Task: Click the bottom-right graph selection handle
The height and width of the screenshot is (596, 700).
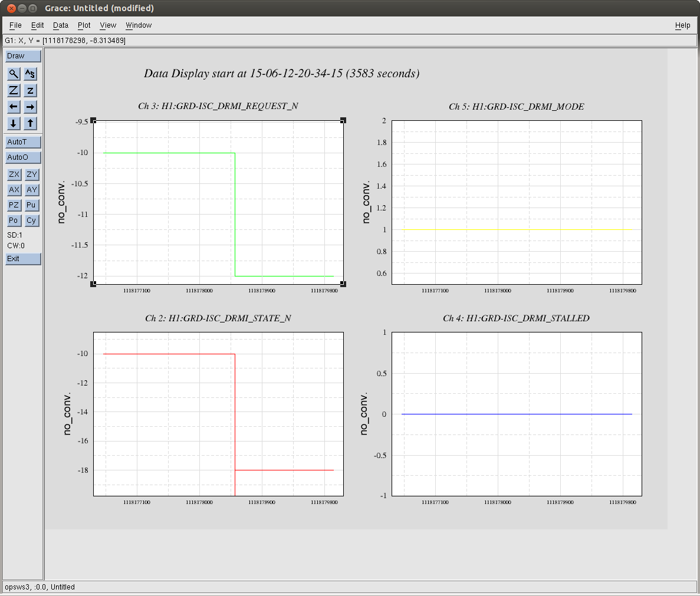Action: (x=343, y=284)
